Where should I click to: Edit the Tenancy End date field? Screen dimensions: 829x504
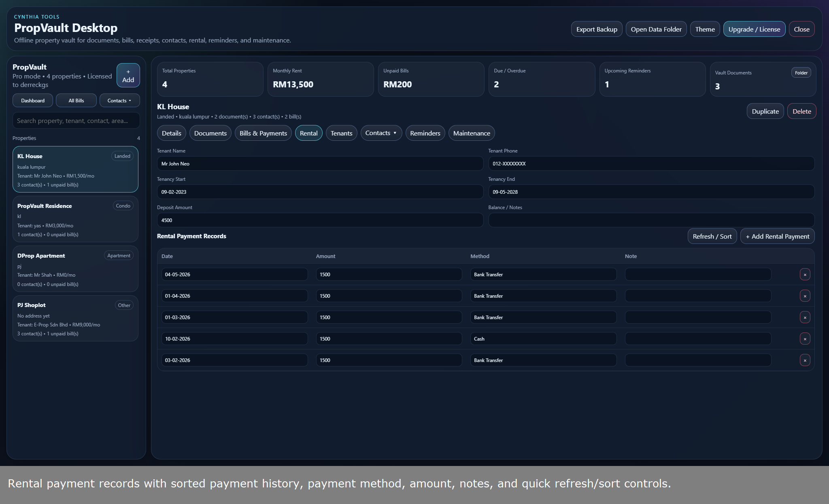click(651, 192)
